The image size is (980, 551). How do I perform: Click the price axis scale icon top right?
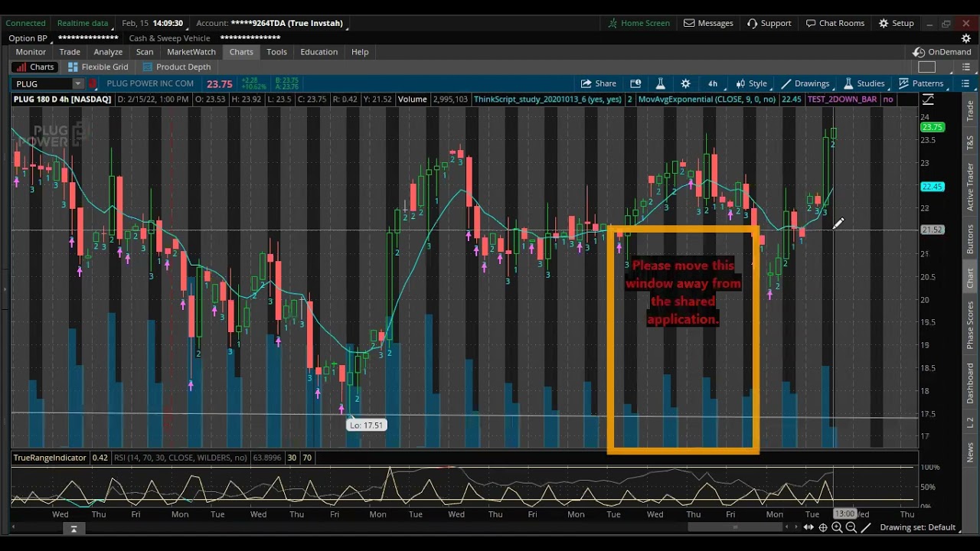click(928, 99)
